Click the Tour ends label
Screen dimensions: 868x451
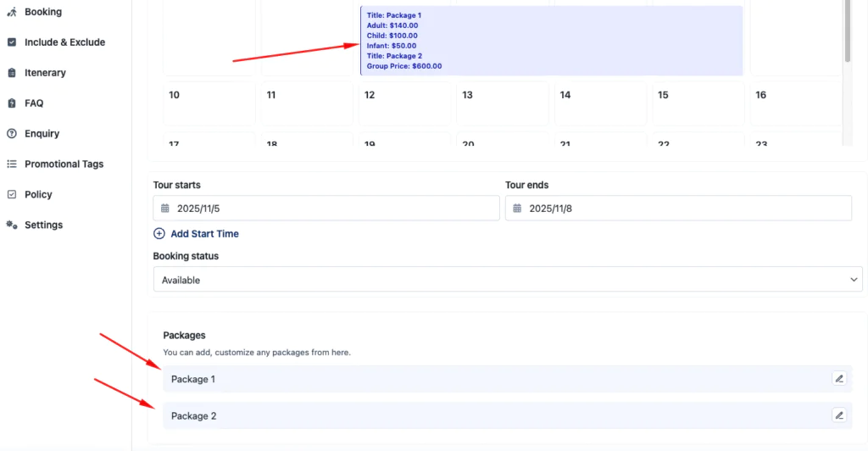(526, 185)
